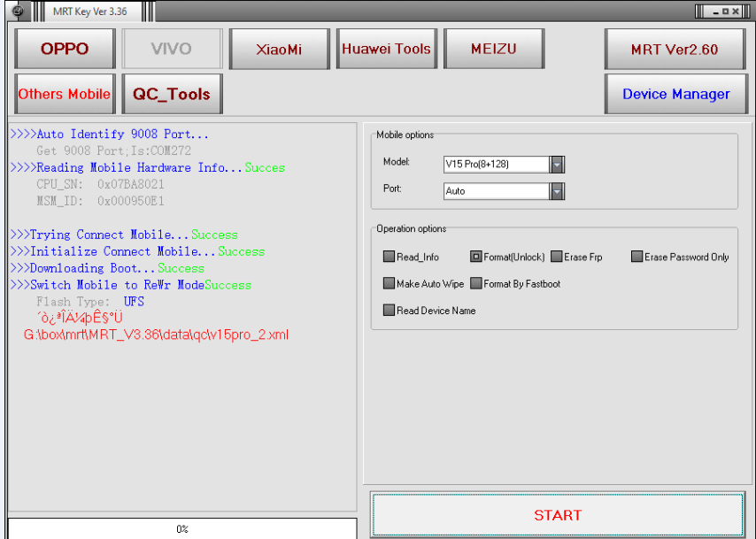Open the XiaoMi tools section
The height and width of the screenshot is (539, 756).
coord(279,49)
